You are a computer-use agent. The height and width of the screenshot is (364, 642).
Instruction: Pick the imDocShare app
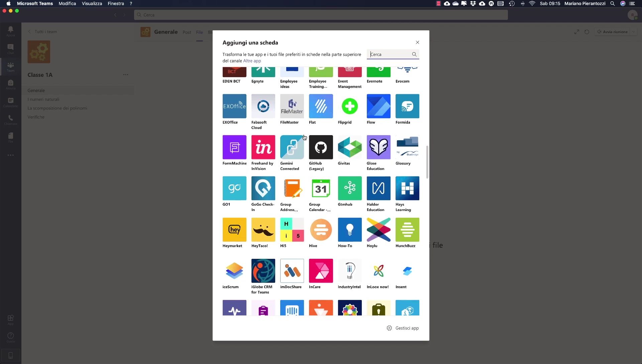(292, 271)
